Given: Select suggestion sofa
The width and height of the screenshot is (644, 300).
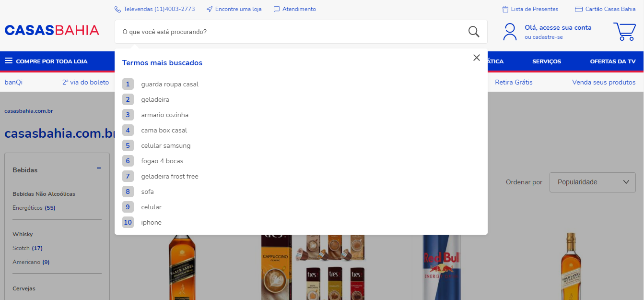Looking at the screenshot, I should point(147,192).
